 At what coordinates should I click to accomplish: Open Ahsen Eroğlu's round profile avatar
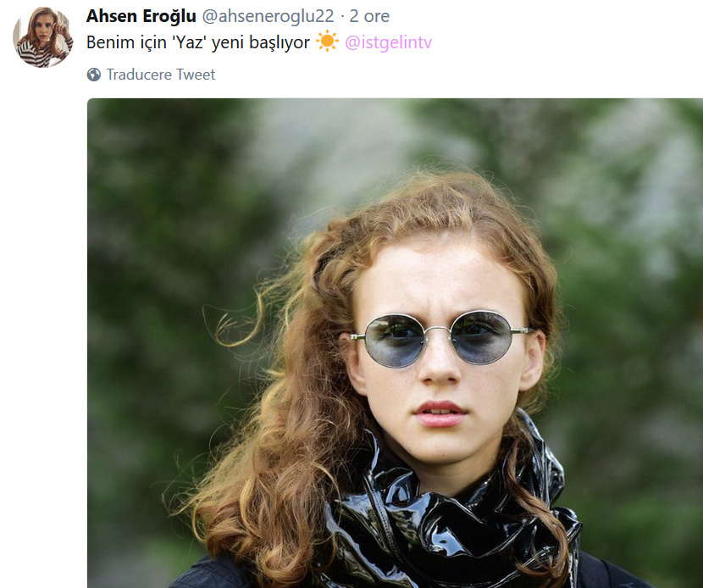pyautogui.click(x=43, y=36)
